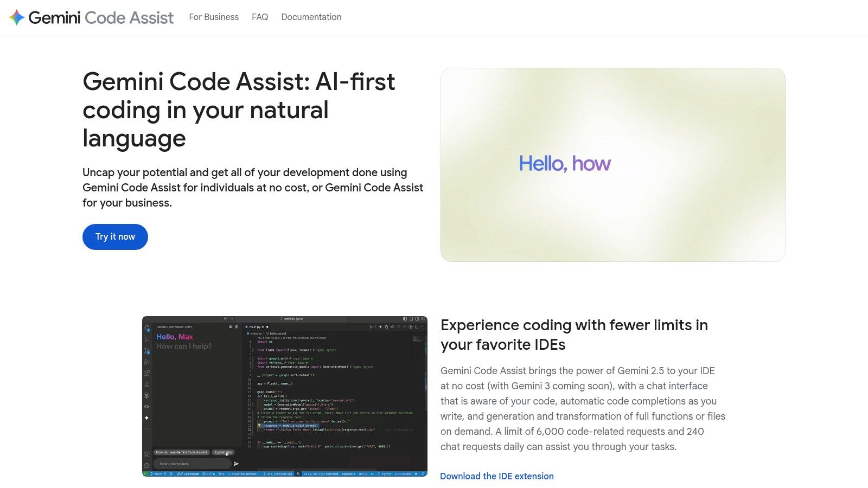
Task: Switch to the main.py editor tab
Action: point(255,327)
